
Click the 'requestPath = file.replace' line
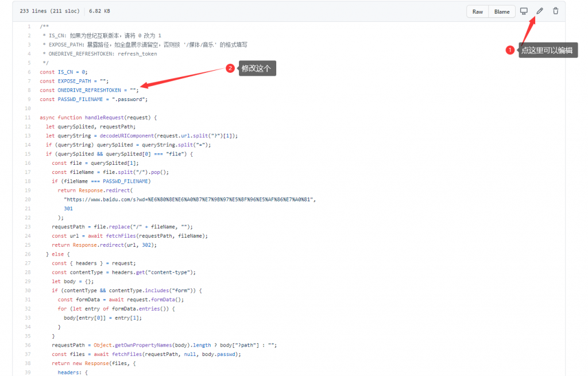122,227
